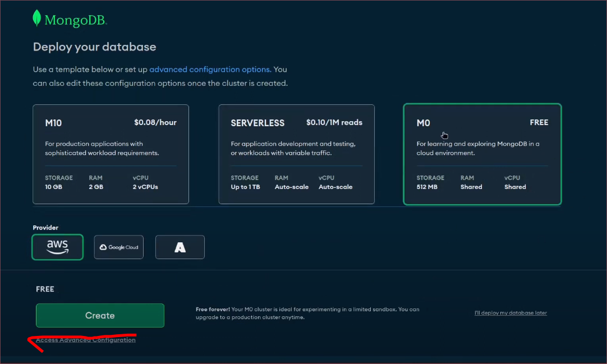Click the green Create button
This screenshot has width=607, height=364.
tap(100, 315)
